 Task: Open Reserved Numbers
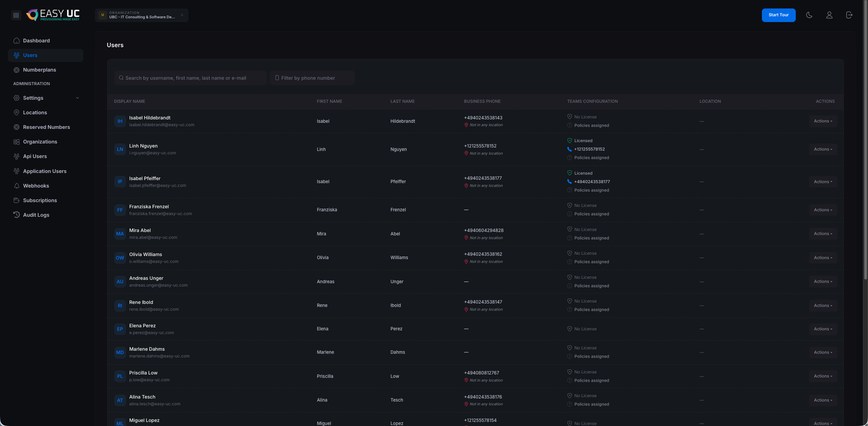click(45, 127)
